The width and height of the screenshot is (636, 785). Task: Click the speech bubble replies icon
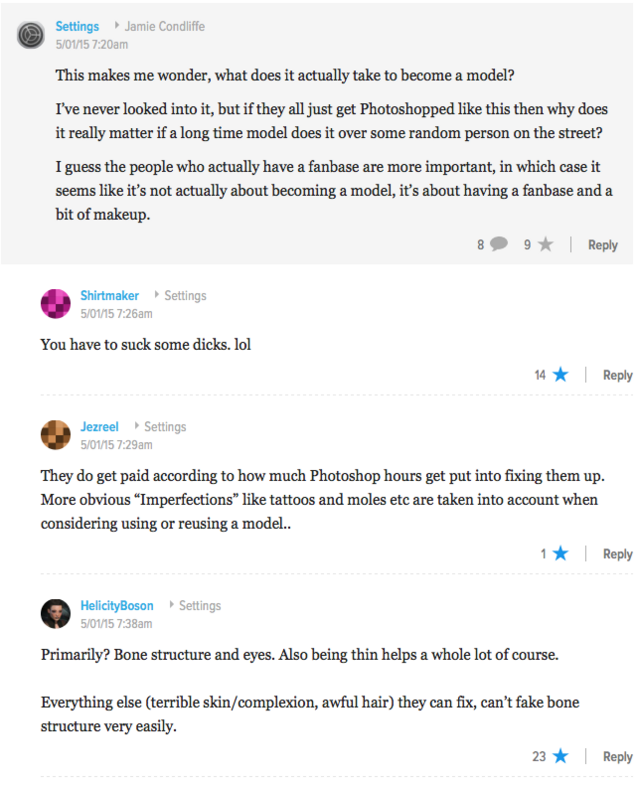coord(499,244)
